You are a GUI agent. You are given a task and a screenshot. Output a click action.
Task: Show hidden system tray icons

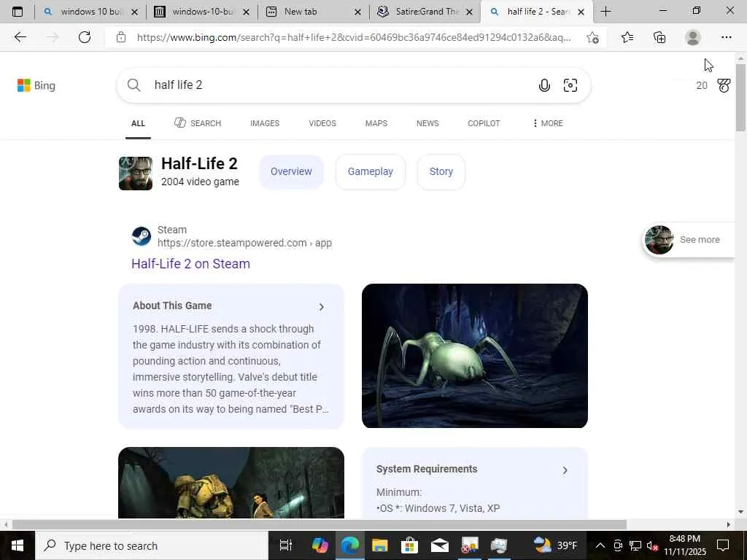pos(600,545)
